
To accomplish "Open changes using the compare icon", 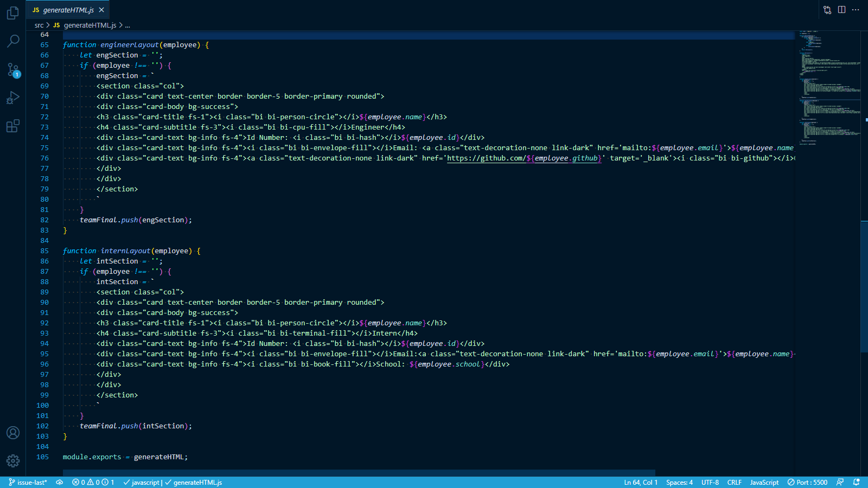I will (827, 10).
